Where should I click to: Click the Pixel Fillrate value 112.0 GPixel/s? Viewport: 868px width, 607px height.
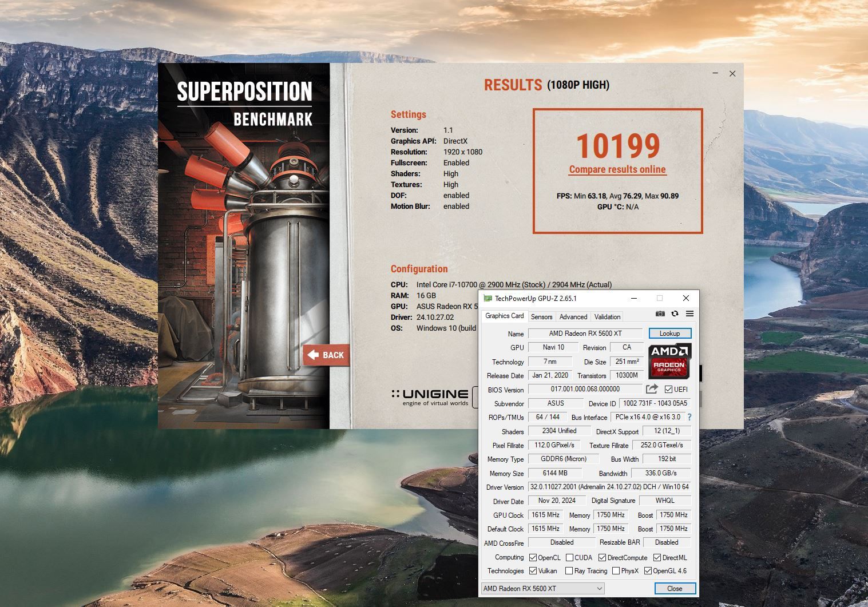554,445
